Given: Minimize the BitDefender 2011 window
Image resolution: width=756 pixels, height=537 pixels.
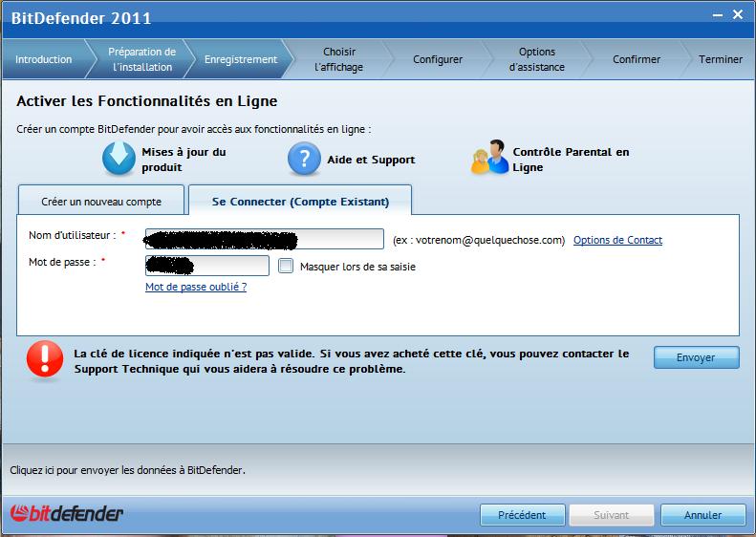Looking at the screenshot, I should tap(718, 15).
